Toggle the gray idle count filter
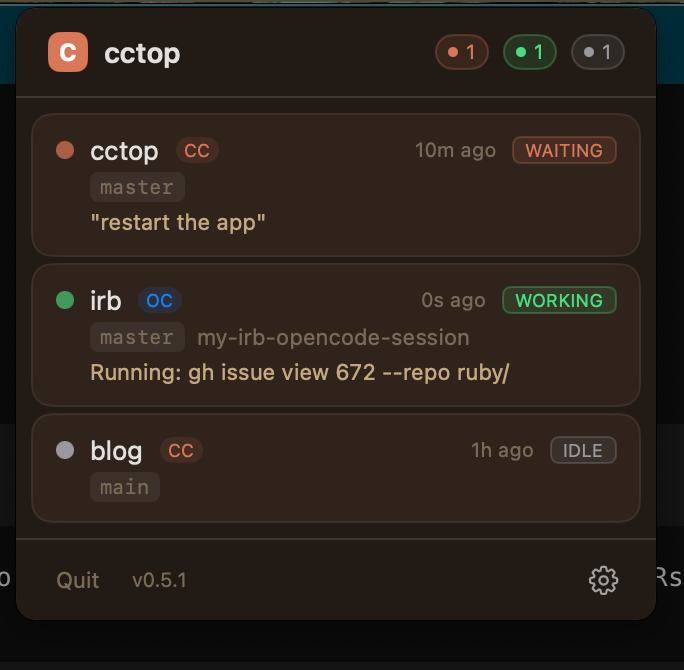 pyautogui.click(x=597, y=53)
